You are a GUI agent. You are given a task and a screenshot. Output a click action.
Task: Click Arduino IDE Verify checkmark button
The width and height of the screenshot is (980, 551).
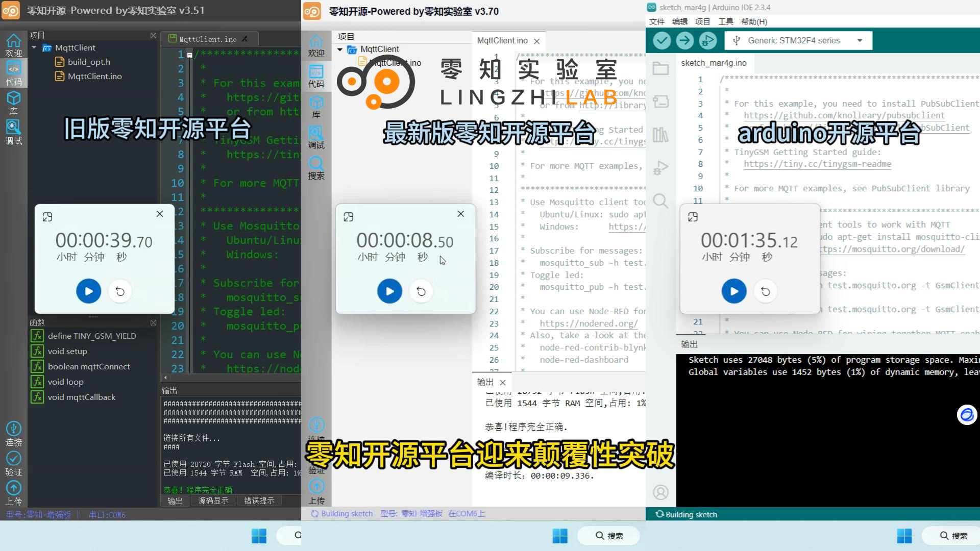pyautogui.click(x=662, y=40)
